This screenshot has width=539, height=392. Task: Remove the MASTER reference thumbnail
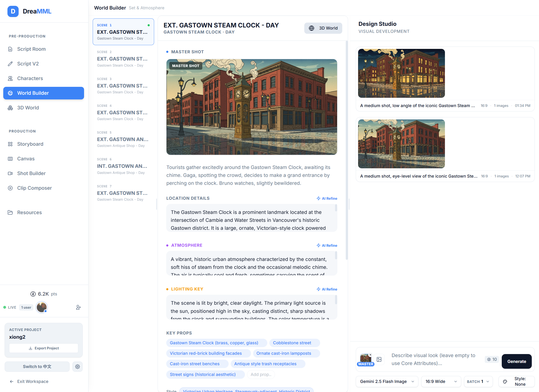coord(370,355)
